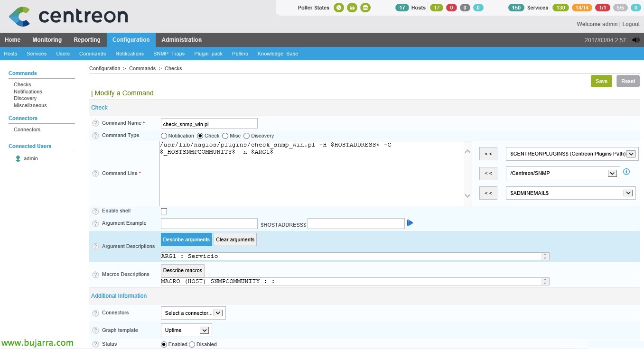Open the Monitoring menu

point(47,40)
